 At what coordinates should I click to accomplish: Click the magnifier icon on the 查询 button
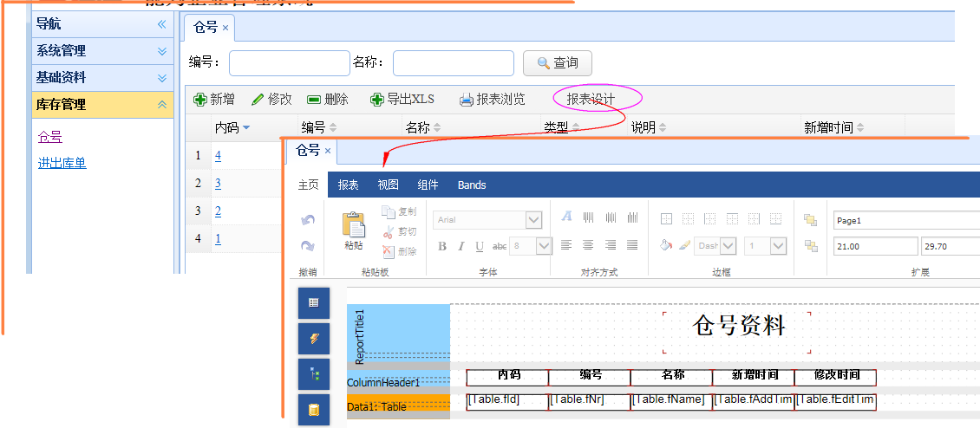[x=543, y=63]
